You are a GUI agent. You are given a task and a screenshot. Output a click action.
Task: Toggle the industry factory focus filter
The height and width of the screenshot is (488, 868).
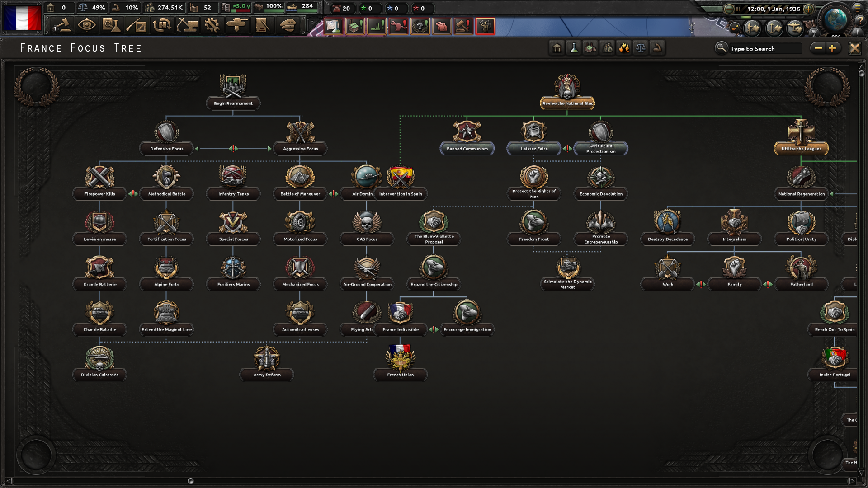590,48
